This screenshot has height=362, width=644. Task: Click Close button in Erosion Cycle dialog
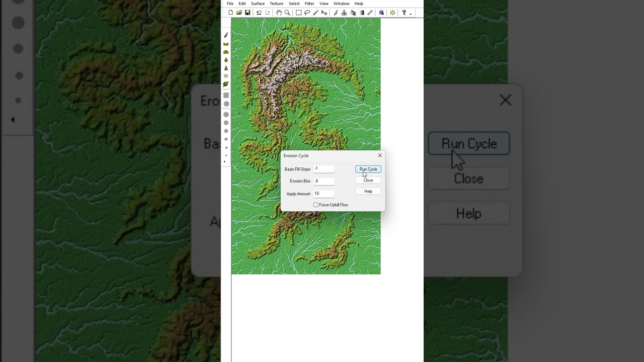pyautogui.click(x=368, y=180)
